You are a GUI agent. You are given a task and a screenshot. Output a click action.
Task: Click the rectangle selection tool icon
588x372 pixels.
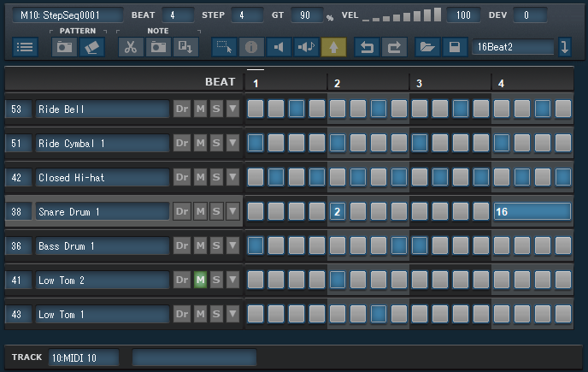[224, 47]
